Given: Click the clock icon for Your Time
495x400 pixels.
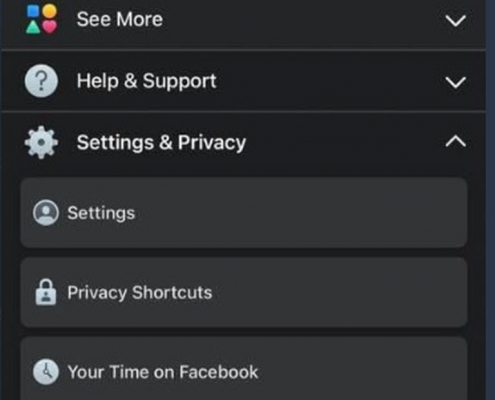Looking at the screenshot, I should pos(46,372).
